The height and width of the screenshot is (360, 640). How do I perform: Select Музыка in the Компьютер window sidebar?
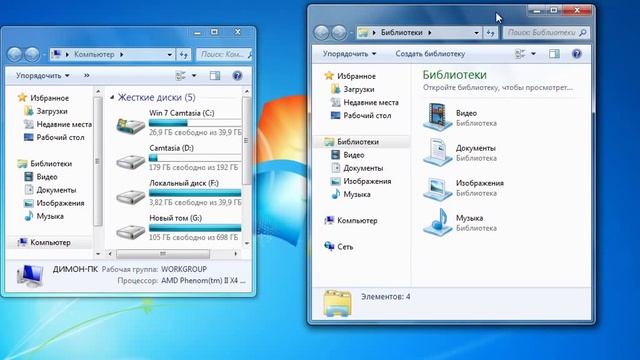pos(44,216)
